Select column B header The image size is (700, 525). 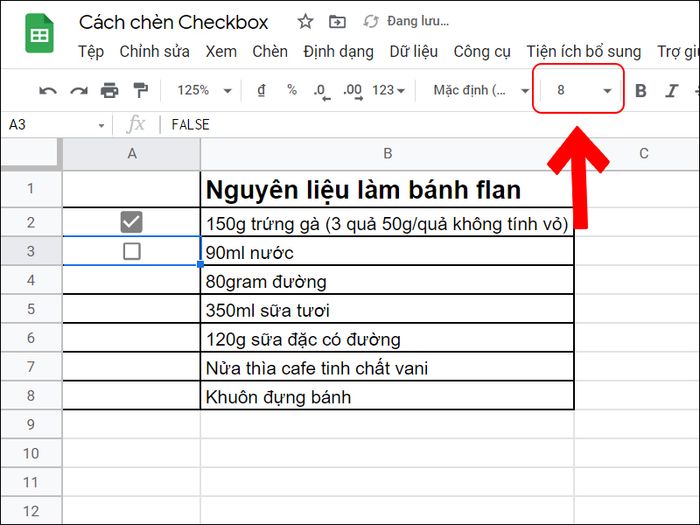pyautogui.click(x=388, y=154)
